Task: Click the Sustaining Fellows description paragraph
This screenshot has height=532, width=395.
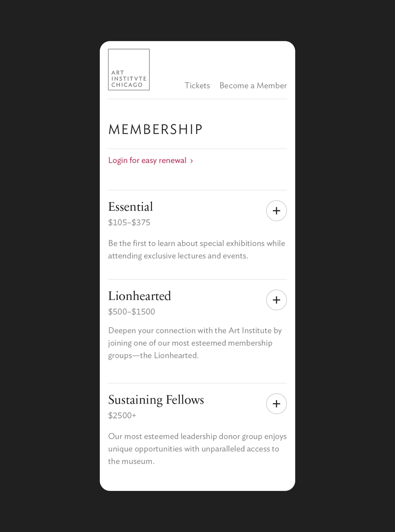Action: coord(197,449)
